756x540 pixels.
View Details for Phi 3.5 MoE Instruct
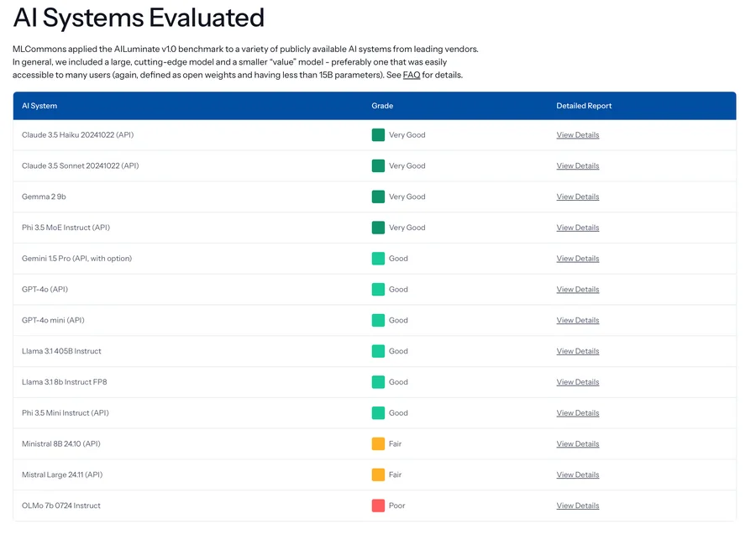(x=577, y=228)
